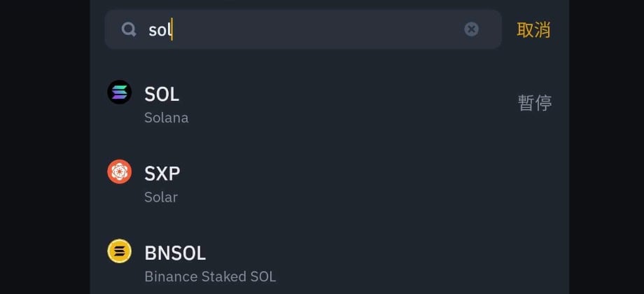Focus the empty part of the search field

coord(315,29)
